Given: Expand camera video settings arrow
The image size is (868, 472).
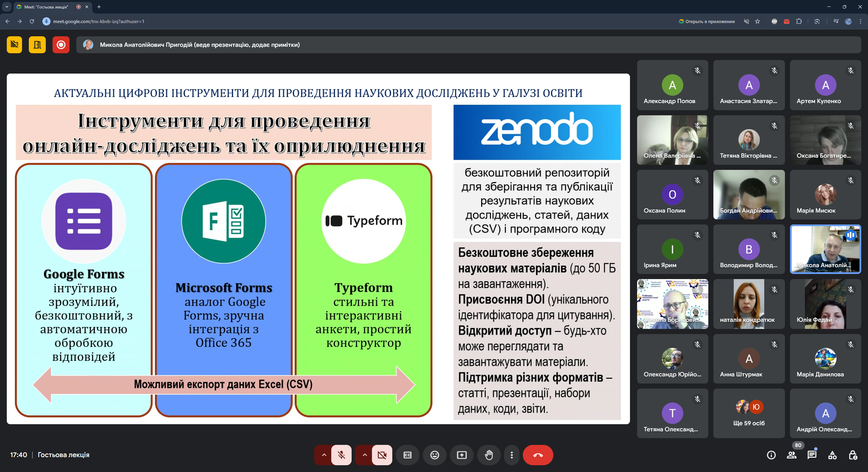Looking at the screenshot, I should tap(364, 455).
